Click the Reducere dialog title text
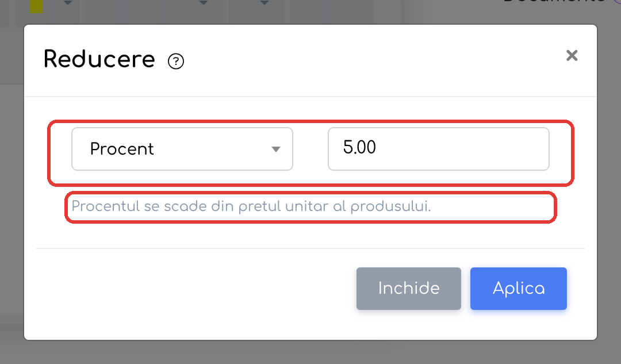The image size is (621, 364). [99, 59]
